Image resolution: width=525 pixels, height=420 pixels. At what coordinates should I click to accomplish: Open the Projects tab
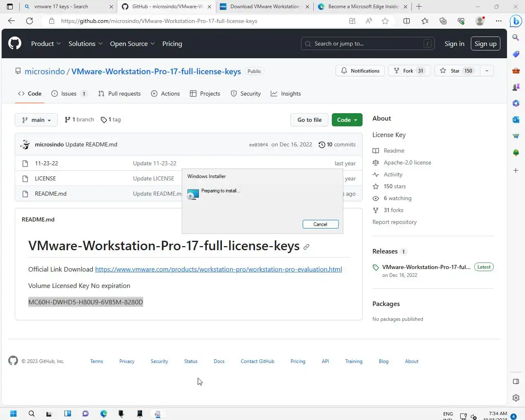[205, 94]
